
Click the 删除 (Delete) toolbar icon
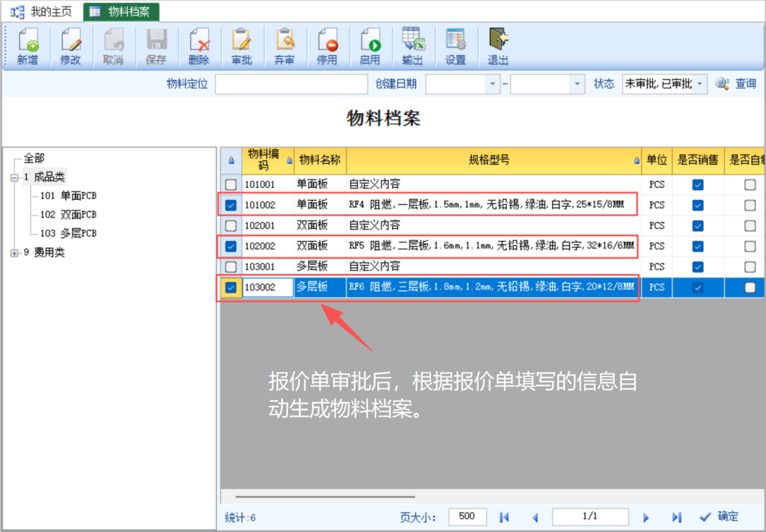click(x=199, y=46)
